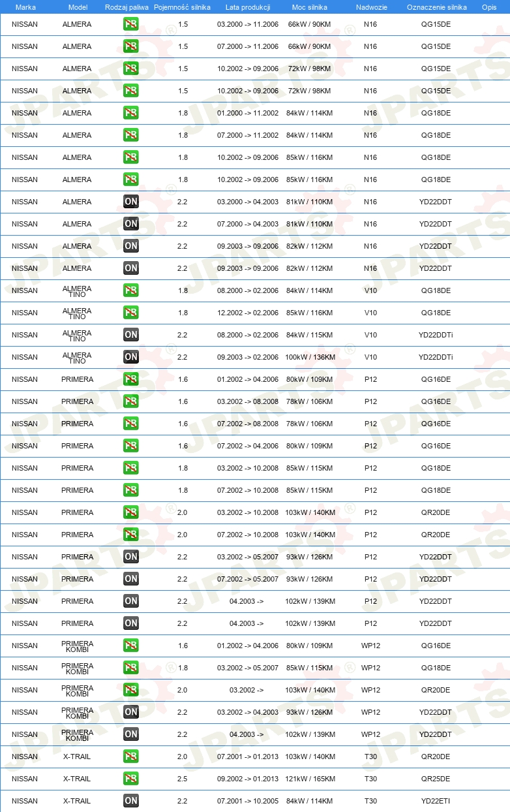510x812 pixels.
Task: Select the 100kW / 136KM power cell
Action: pyautogui.click(x=310, y=357)
